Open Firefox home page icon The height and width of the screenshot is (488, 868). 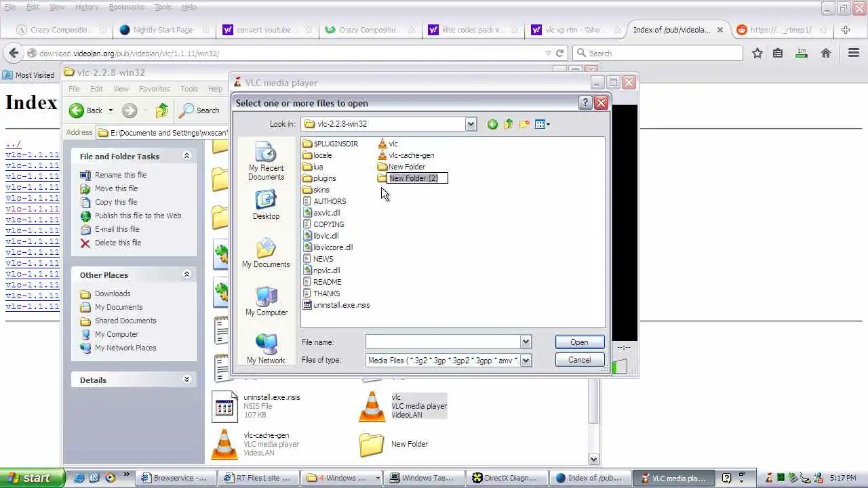[x=826, y=53]
